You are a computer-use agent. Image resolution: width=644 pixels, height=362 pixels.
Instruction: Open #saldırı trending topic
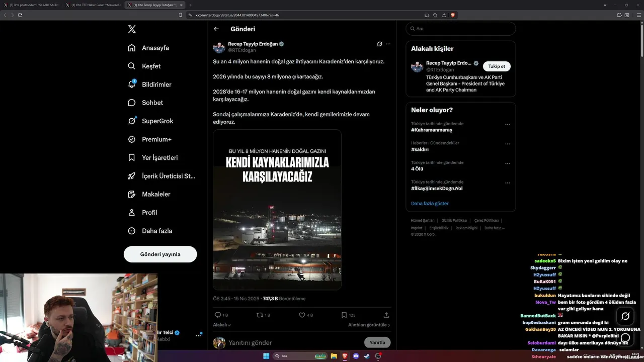pyautogui.click(x=420, y=149)
